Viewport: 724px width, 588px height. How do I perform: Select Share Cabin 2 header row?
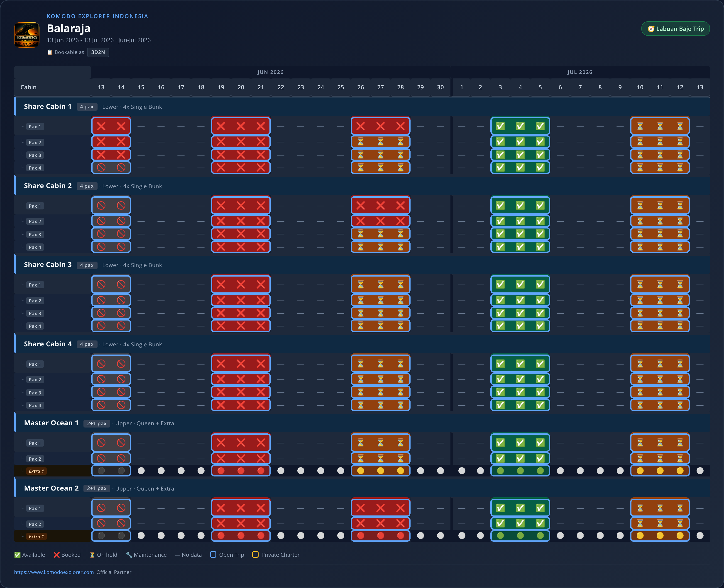(362, 186)
